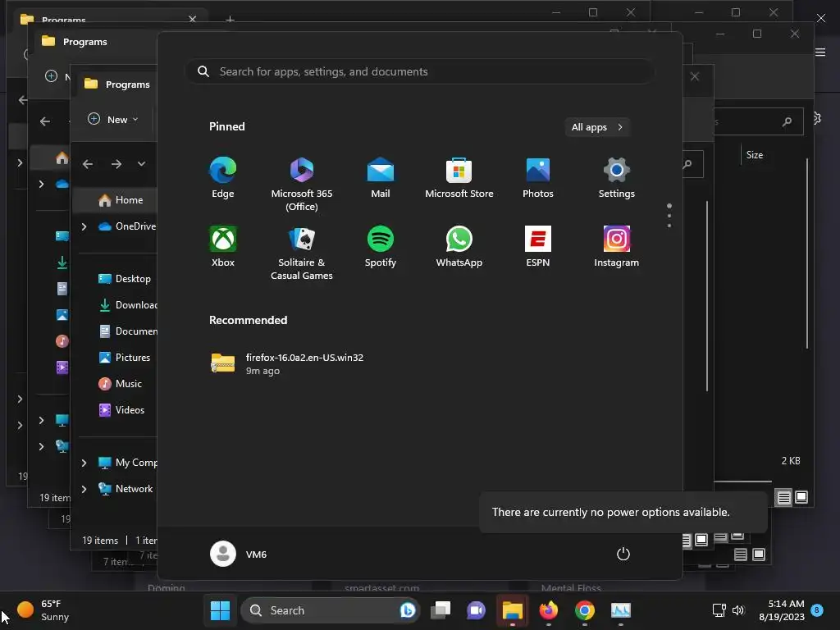Image resolution: width=840 pixels, height=630 pixels.
Task: Expand the Network tree node
Action: pos(84,489)
